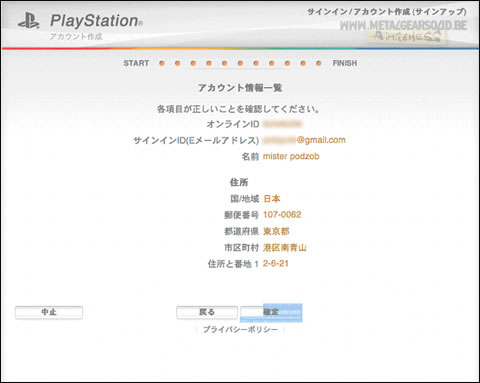The width and height of the screenshot is (480, 383).
Task: Click the 名前 label
Action: (x=250, y=156)
